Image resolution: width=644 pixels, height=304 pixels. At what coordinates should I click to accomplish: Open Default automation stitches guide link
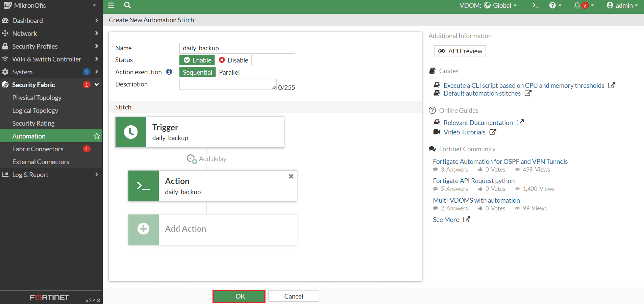(482, 93)
